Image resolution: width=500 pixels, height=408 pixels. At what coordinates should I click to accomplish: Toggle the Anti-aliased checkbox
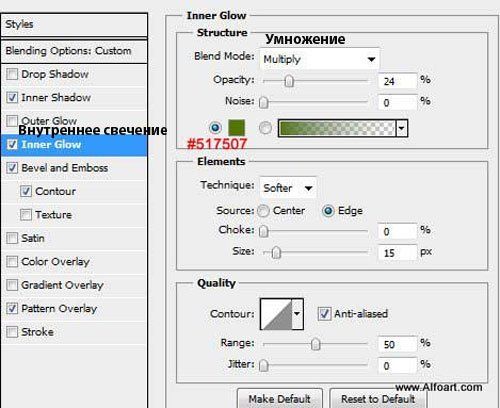tap(324, 314)
